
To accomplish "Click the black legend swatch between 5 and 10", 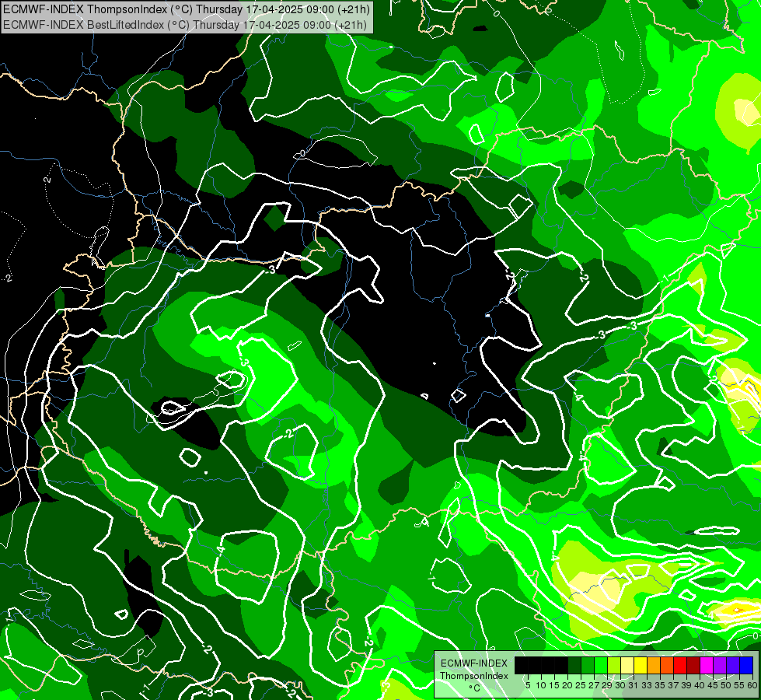I will 535,665.
